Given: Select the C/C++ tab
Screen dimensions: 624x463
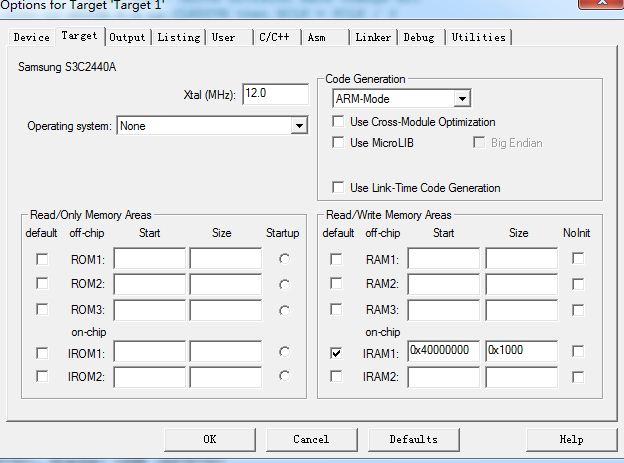Looking at the screenshot, I should click(x=277, y=37).
